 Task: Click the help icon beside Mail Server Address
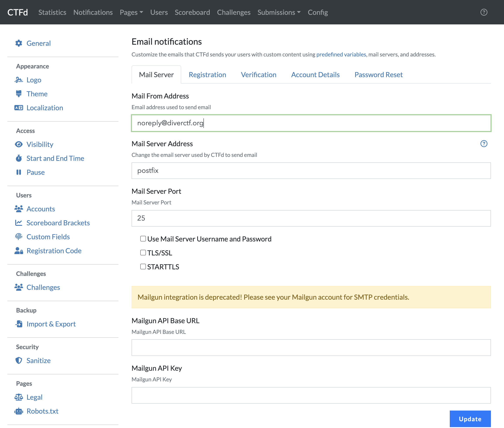click(x=484, y=144)
